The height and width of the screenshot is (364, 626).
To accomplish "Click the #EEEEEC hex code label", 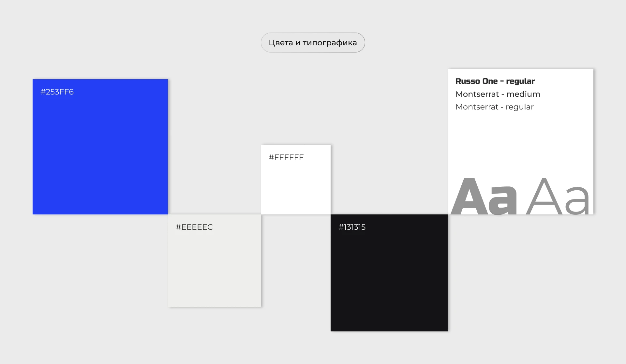I will click(194, 227).
